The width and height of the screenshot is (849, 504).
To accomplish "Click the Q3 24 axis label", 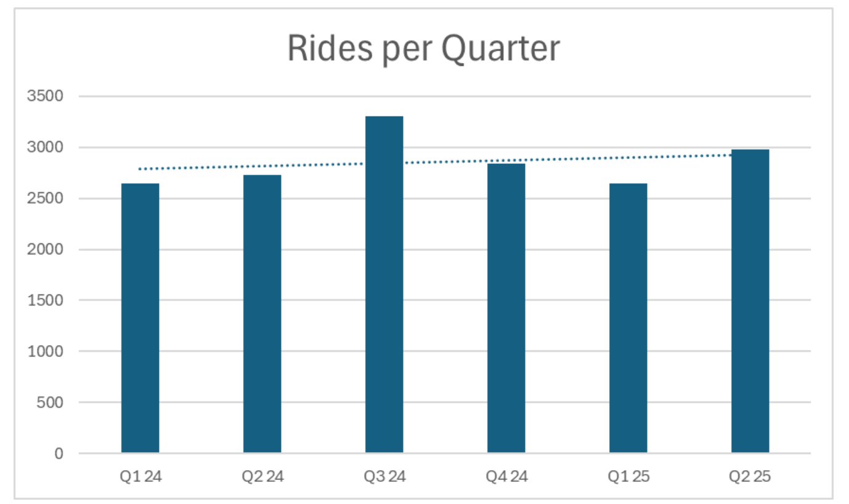I will 384,477.
